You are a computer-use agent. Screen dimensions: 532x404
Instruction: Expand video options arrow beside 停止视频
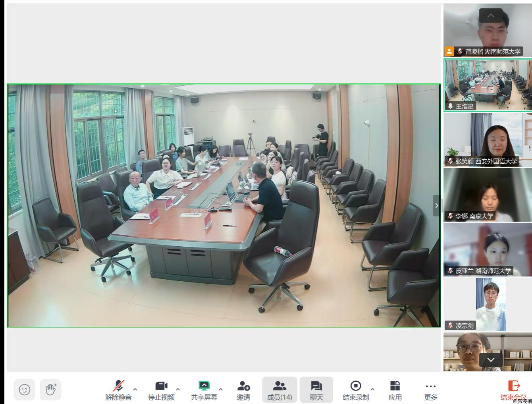point(178,389)
